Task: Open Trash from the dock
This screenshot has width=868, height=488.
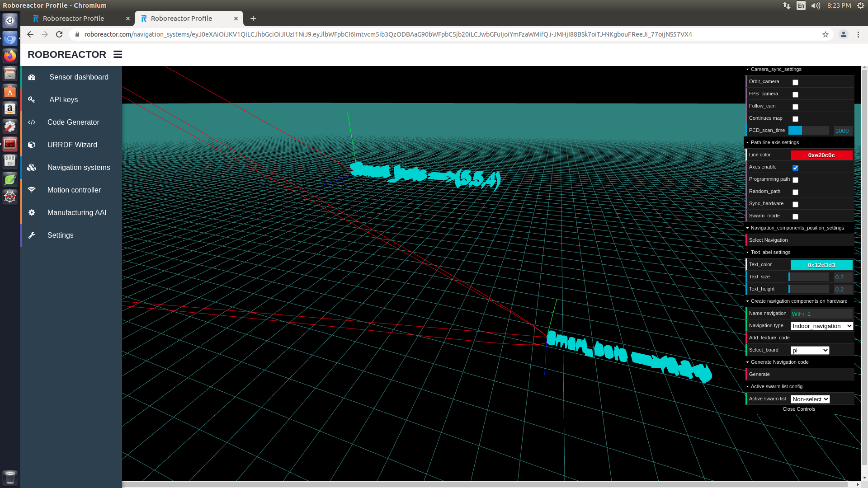Action: 10,477
